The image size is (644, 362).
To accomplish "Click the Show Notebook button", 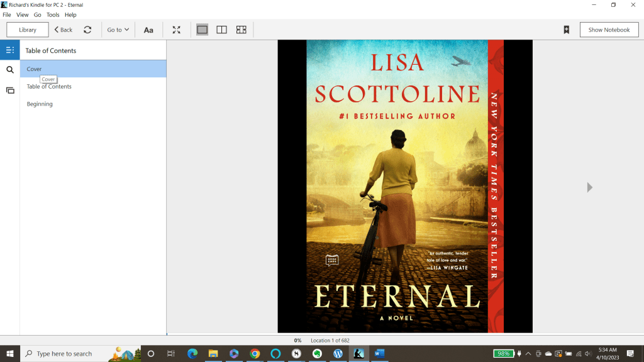I will pos(609,30).
